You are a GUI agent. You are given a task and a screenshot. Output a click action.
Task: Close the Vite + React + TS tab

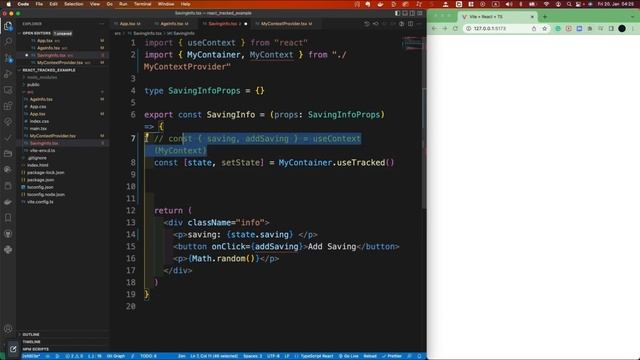532,17
